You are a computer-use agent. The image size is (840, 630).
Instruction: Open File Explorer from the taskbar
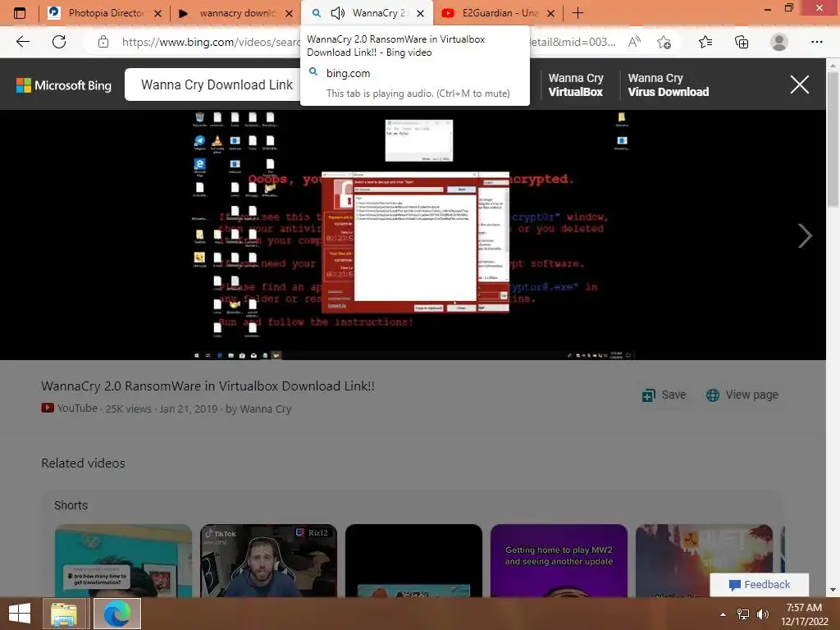click(x=64, y=614)
